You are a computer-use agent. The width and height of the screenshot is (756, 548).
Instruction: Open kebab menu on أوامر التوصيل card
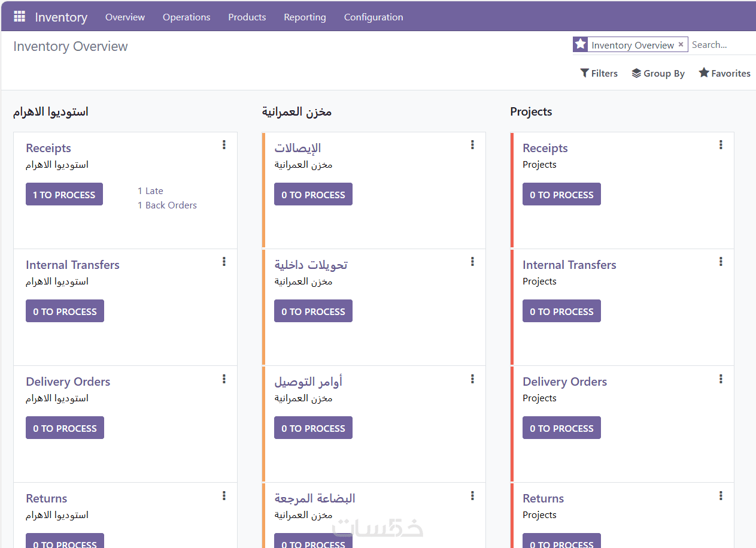pos(472,379)
